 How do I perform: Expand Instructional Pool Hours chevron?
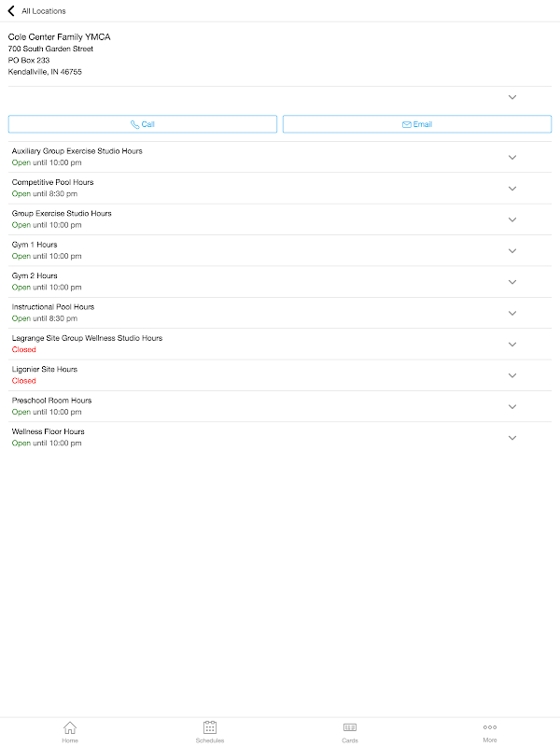[512, 313]
